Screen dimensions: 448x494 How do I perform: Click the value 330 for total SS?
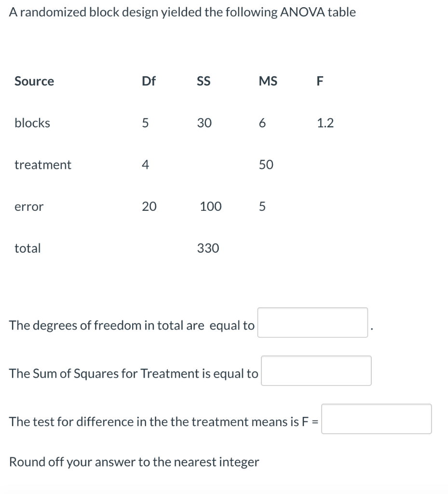pos(207,248)
